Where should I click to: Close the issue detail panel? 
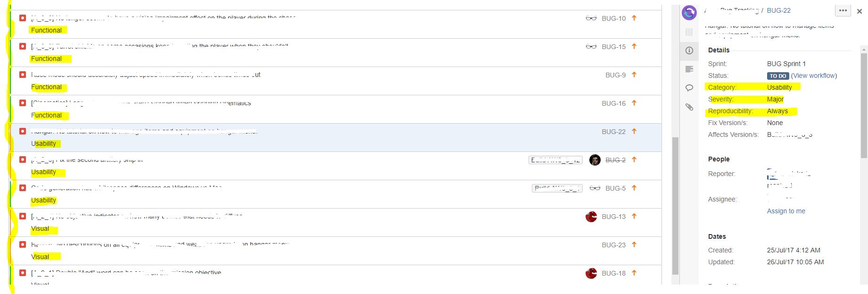(860, 11)
